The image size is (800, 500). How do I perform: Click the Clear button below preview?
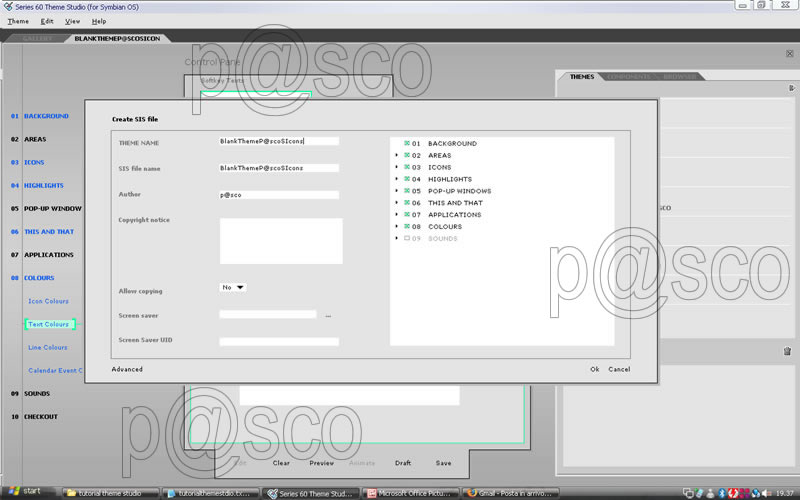[x=281, y=463]
